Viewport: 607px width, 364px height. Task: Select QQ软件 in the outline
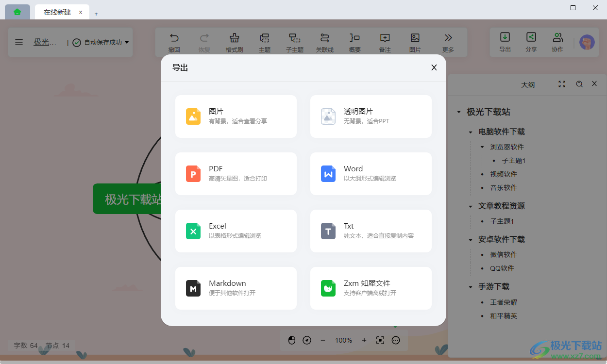[x=502, y=268]
